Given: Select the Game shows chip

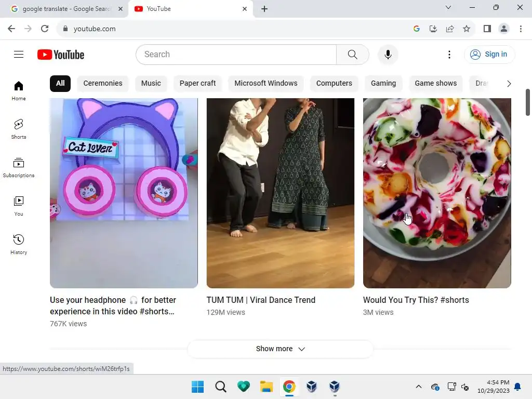Looking at the screenshot, I should (x=436, y=84).
